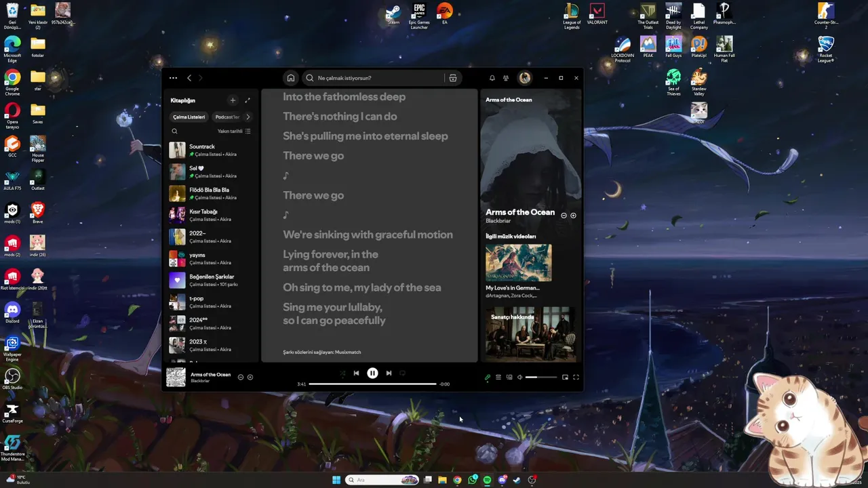Jump to lyric "We're sinking with graceful motion"

(368, 235)
